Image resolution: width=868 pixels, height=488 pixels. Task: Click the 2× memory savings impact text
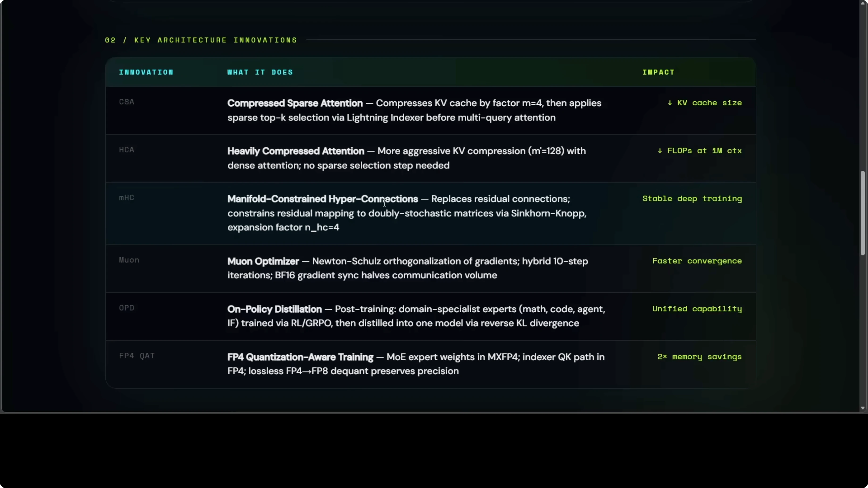699,357
